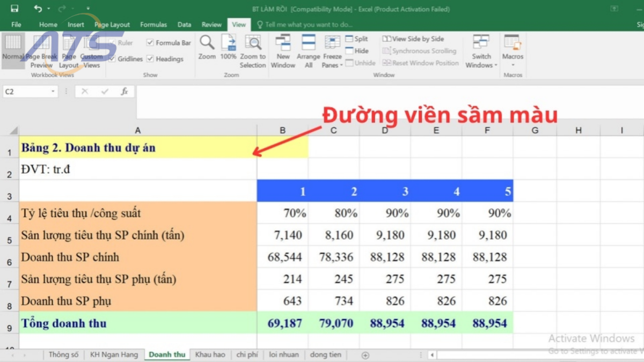Click the Insert Function fx button
Image resolution: width=644 pixels, height=362 pixels.
[125, 91]
